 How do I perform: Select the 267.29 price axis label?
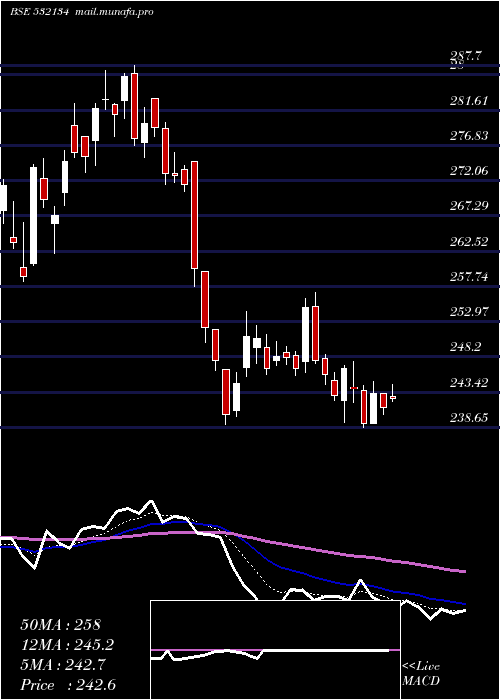point(468,206)
